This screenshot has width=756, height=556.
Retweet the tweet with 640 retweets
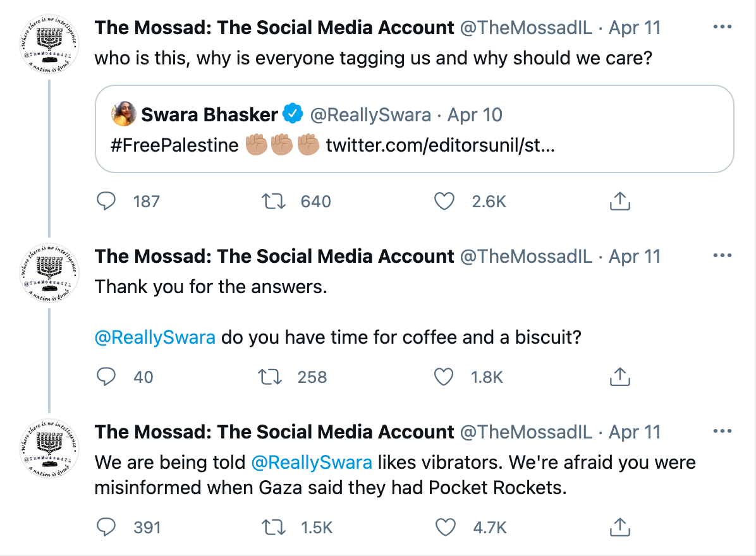(274, 202)
